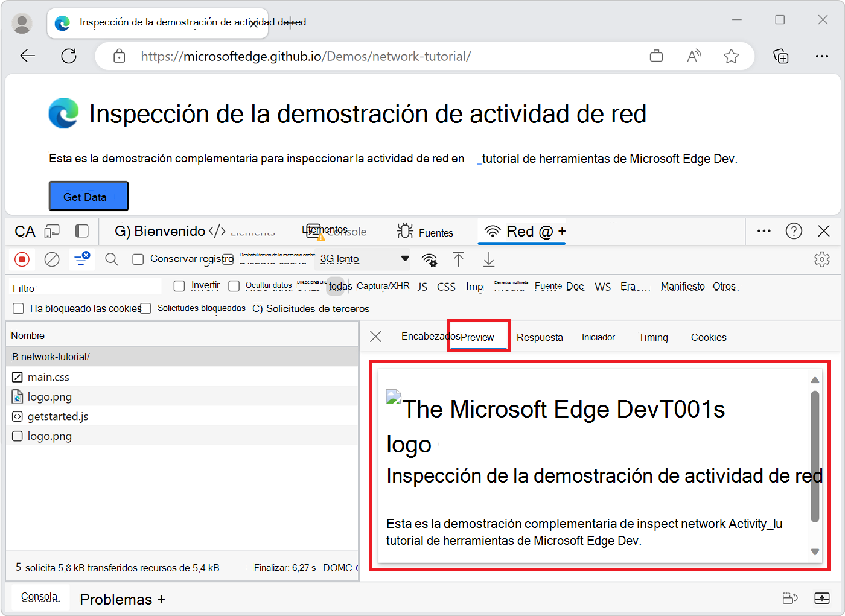The height and width of the screenshot is (616, 845).
Task: Clear the network log
Action: (x=52, y=259)
